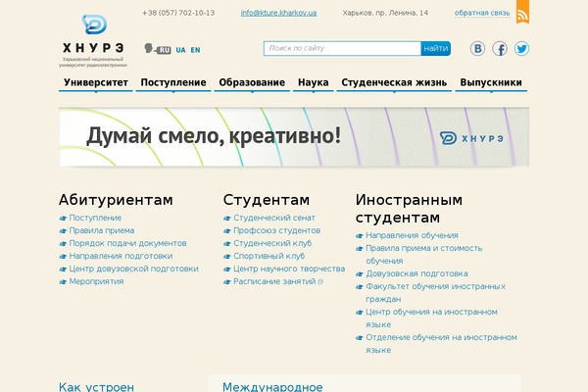Open the Образование menu
Screen dimensions: 588x392
(252, 83)
